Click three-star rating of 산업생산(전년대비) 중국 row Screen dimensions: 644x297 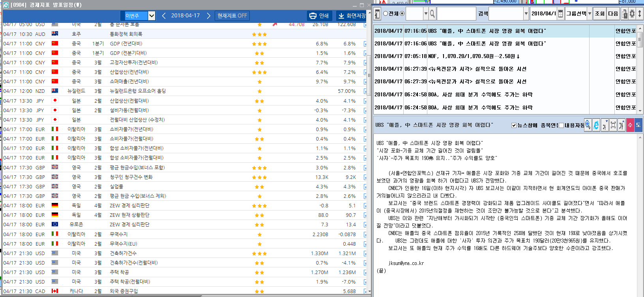click(x=260, y=72)
